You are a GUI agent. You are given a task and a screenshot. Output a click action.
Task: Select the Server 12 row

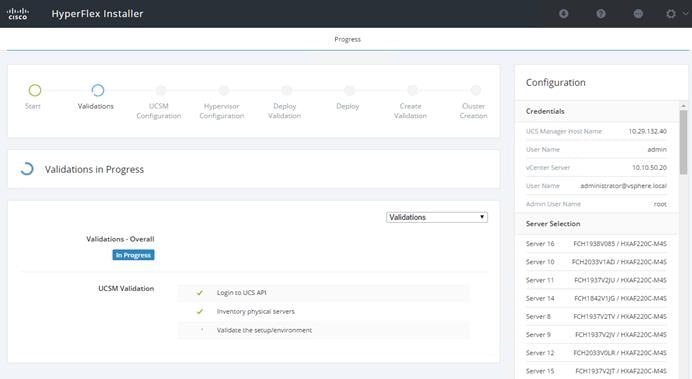click(x=596, y=353)
